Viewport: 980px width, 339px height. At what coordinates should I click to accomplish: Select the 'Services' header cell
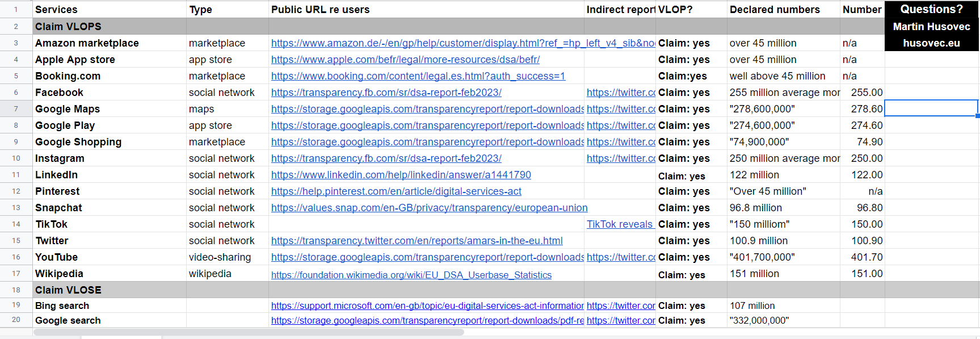[x=110, y=10]
